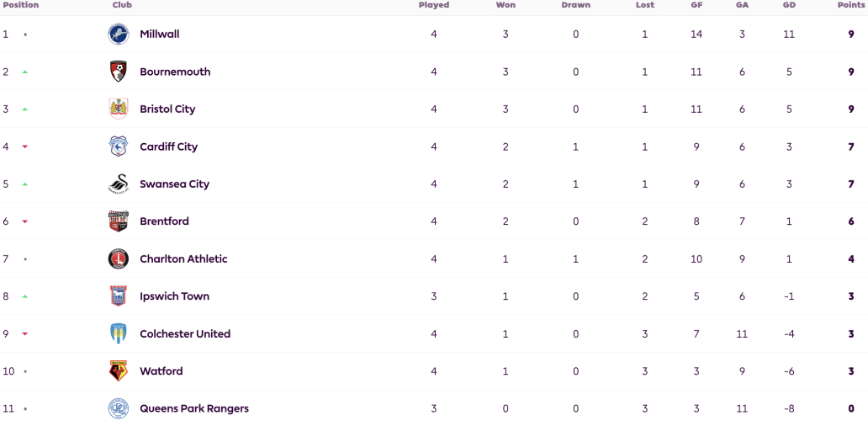The height and width of the screenshot is (421, 868).
Task: Click the Brentford club crest
Action: (119, 221)
